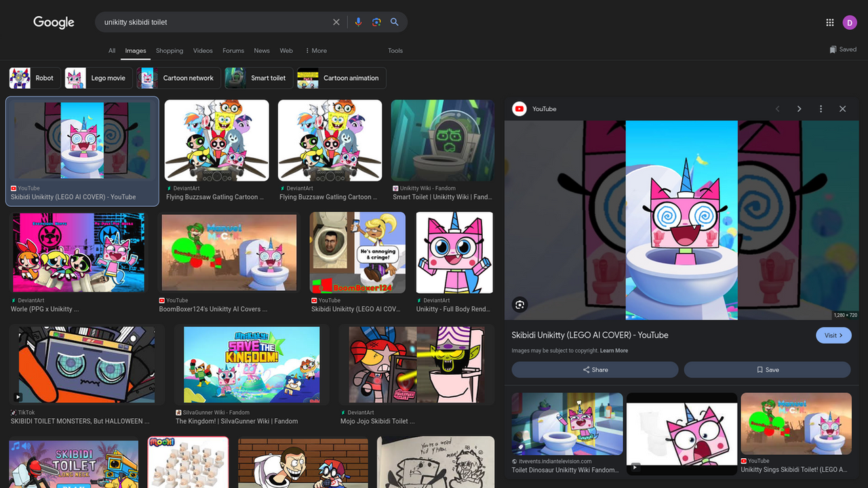Open Unikitty Full Body Render thumbnail
Viewport: 868px width, 488px height.
(454, 253)
